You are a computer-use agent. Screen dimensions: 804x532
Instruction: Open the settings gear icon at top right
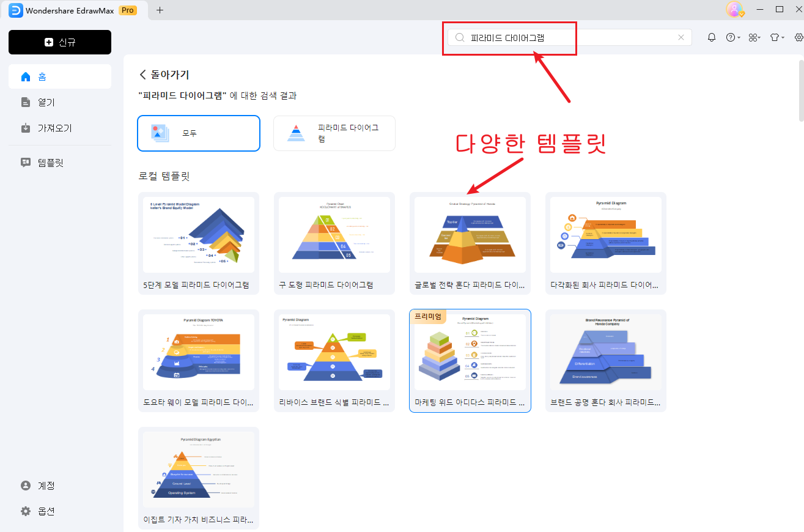pos(798,37)
